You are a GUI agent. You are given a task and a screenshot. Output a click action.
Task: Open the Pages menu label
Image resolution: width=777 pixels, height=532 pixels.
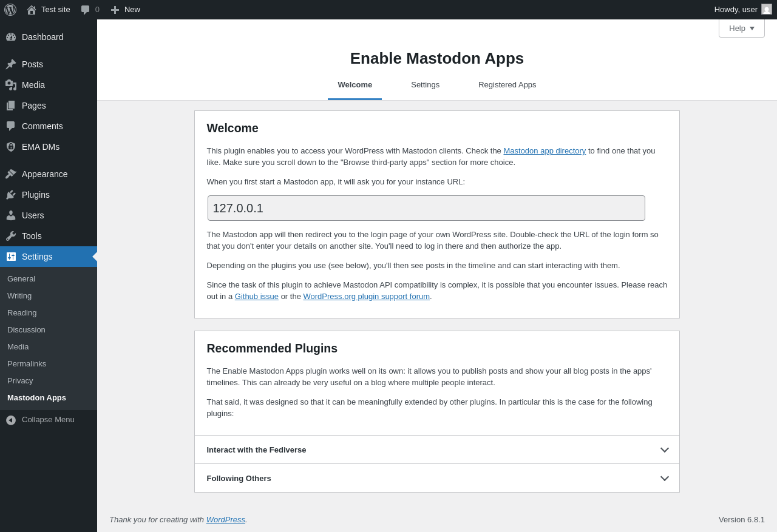coord(34,106)
